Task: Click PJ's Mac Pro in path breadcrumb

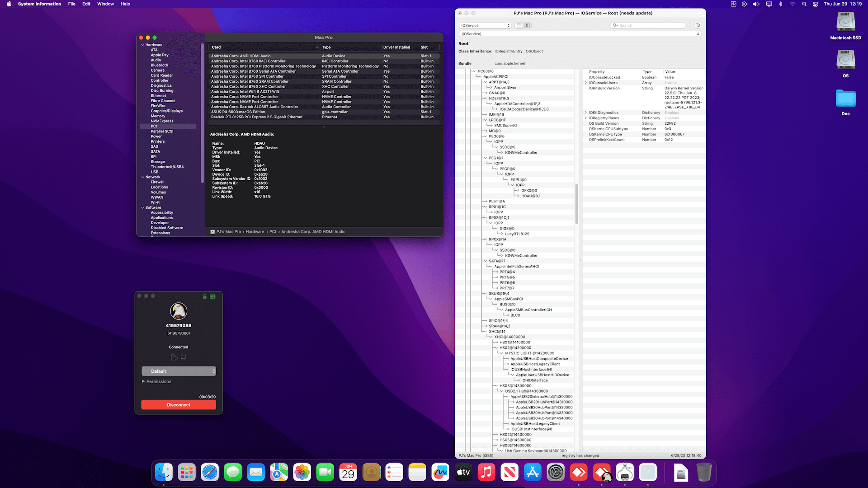Action: tap(229, 232)
